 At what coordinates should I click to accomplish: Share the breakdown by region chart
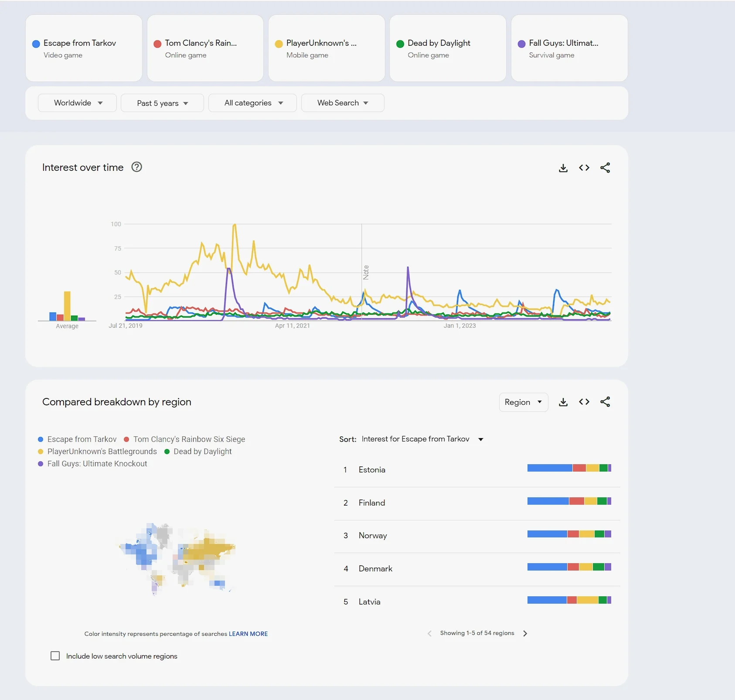coord(605,402)
